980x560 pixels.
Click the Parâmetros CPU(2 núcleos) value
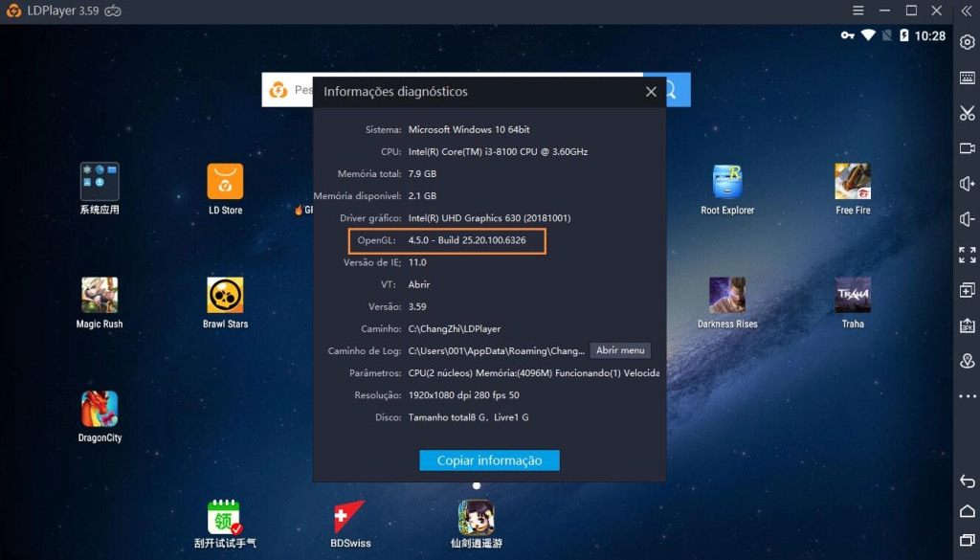point(534,373)
